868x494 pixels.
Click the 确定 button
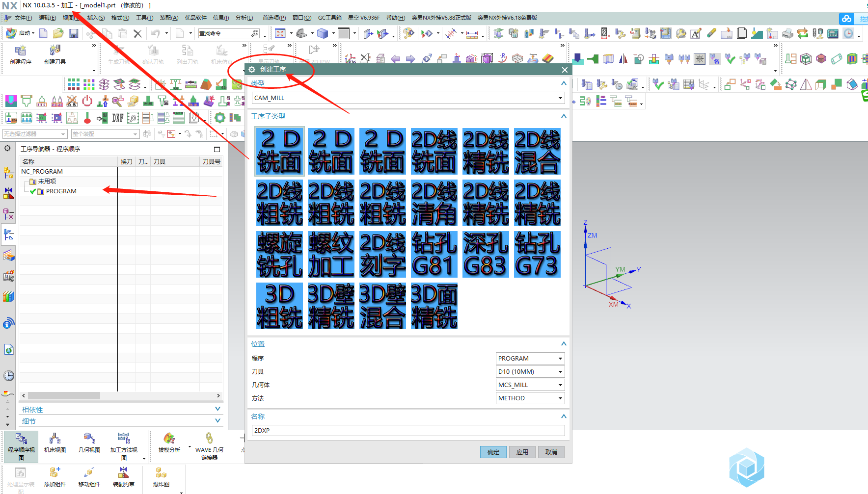tap(493, 452)
